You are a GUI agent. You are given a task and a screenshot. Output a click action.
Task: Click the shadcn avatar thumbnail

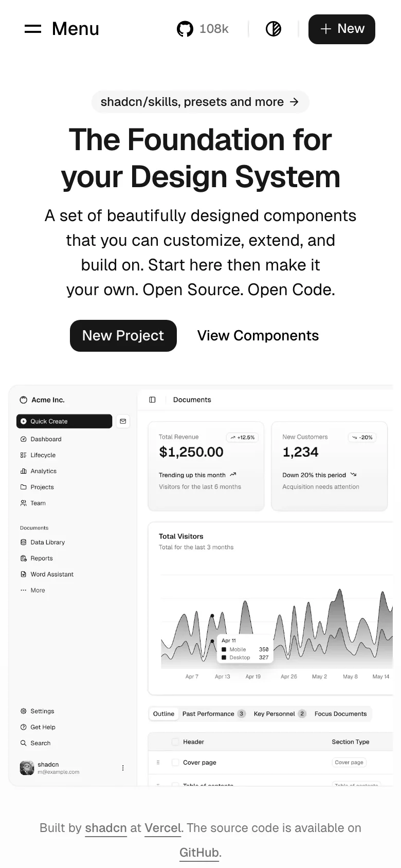pos(26,767)
